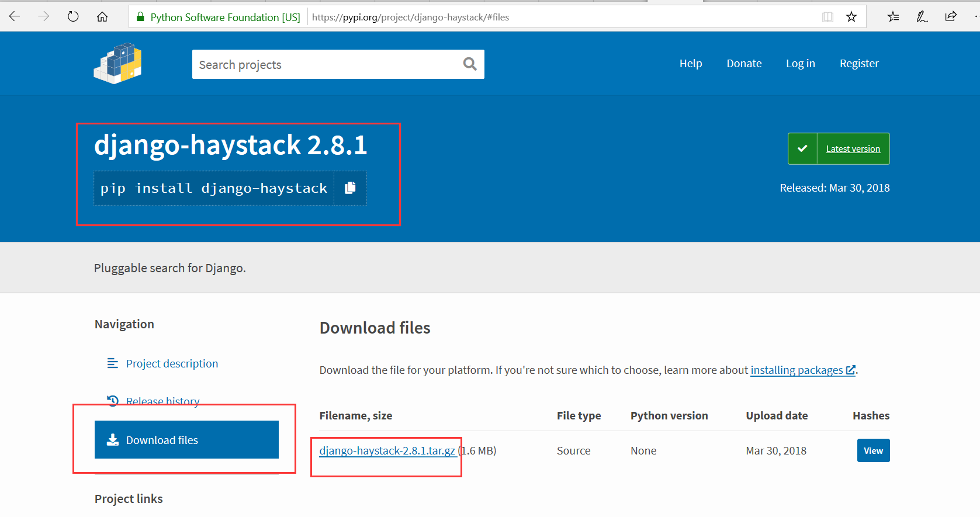980x517 pixels.
Task: View the site certificate via the padlock icon
Action: click(140, 17)
